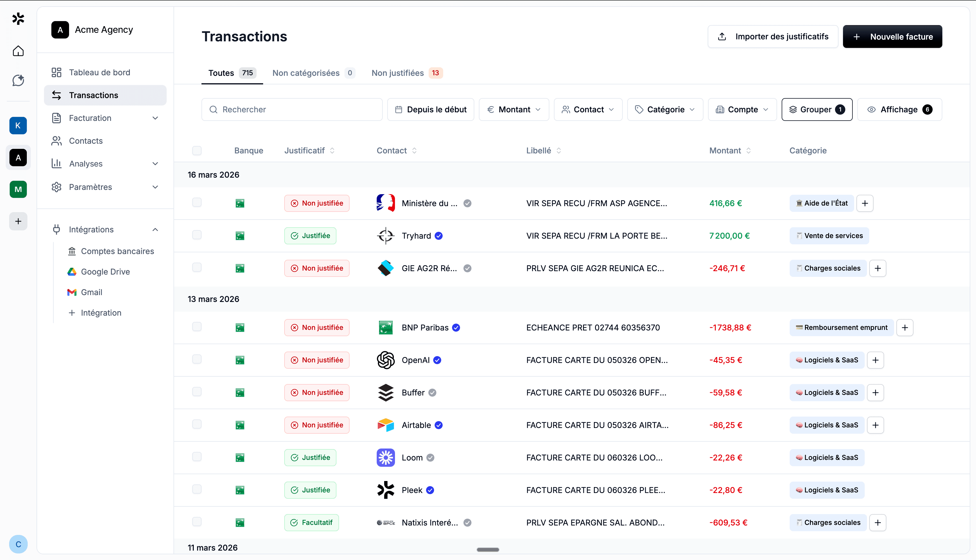Click Importer des justificatifs
Screen dimensions: 976x560
773,36
